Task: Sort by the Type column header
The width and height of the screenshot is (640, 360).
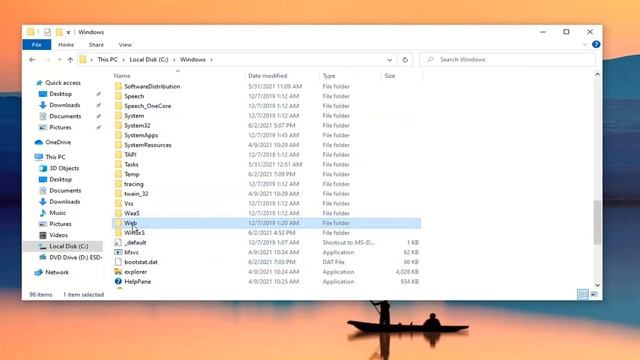Action: 329,76
